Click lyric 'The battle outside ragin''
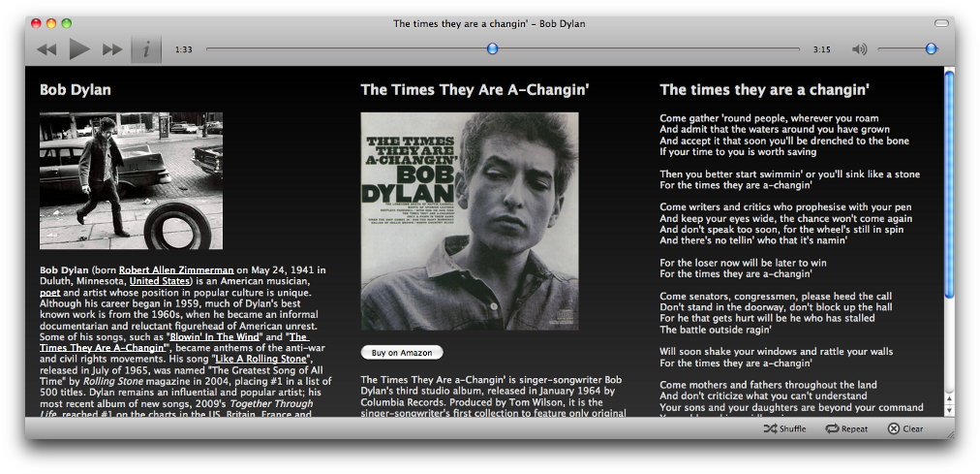Viewport: 980px width, 474px height. point(715,330)
